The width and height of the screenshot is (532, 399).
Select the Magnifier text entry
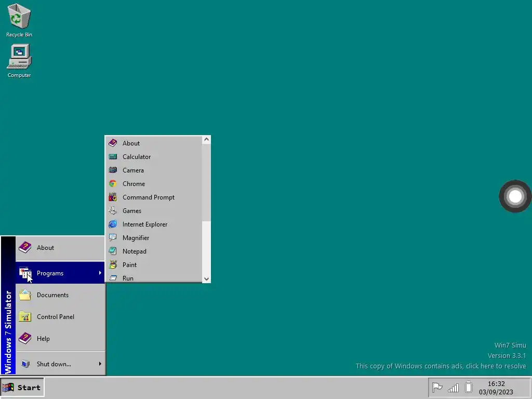click(136, 238)
